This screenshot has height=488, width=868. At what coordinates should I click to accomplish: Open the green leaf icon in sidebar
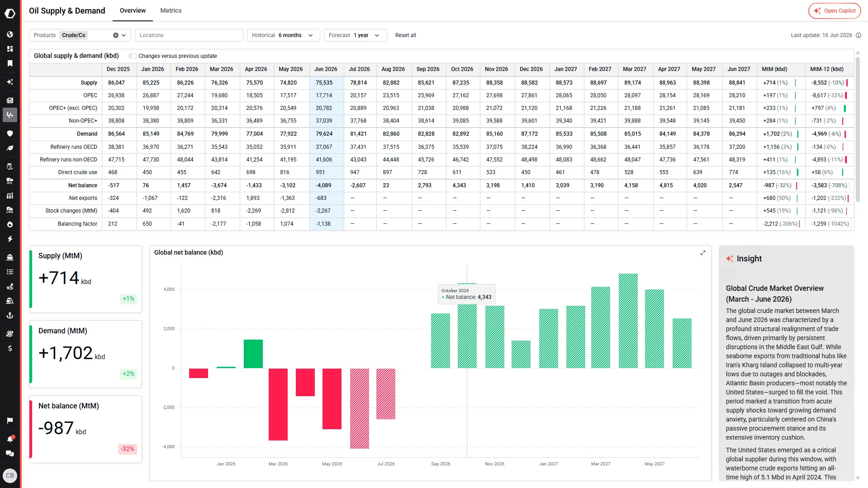pyautogui.click(x=10, y=148)
